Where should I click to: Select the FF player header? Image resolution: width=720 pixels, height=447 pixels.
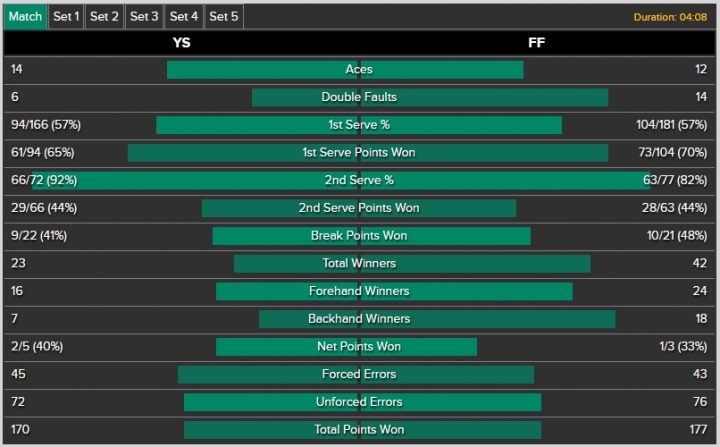click(536, 43)
